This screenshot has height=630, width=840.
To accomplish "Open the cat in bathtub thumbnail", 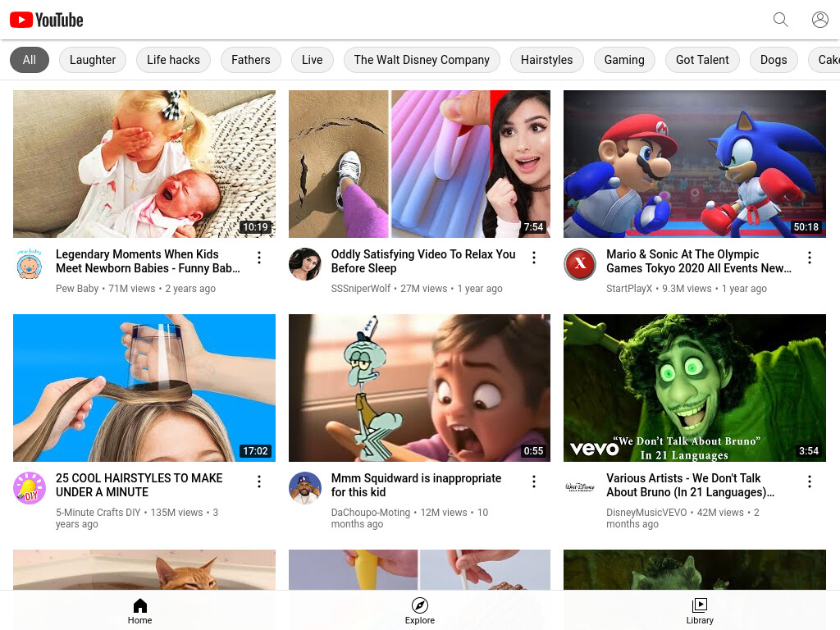I will pos(144,570).
